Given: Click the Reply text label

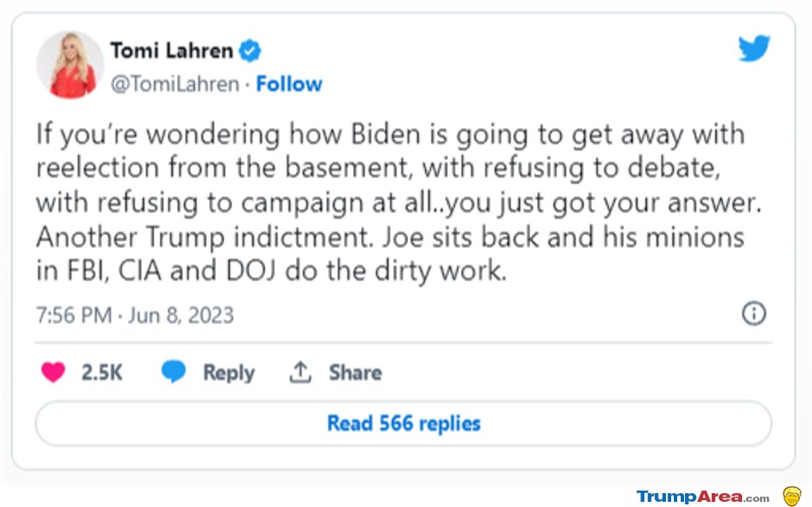Looking at the screenshot, I should (229, 373).
